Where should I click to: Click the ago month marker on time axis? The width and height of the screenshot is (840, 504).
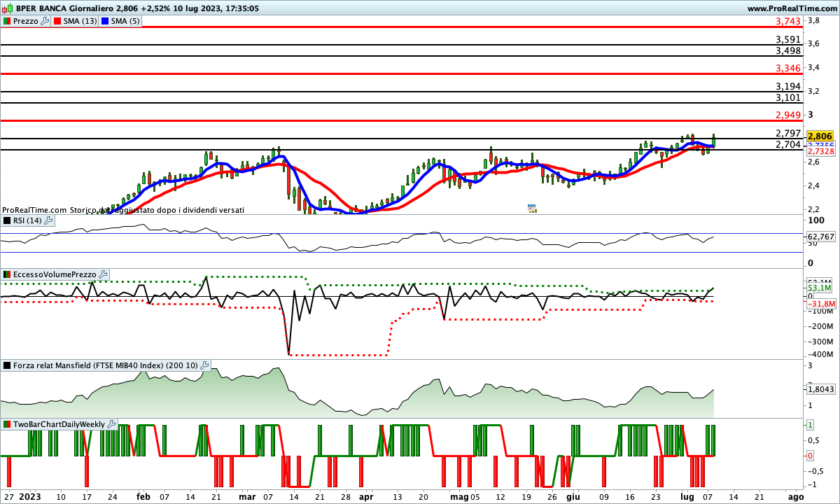coord(796,496)
